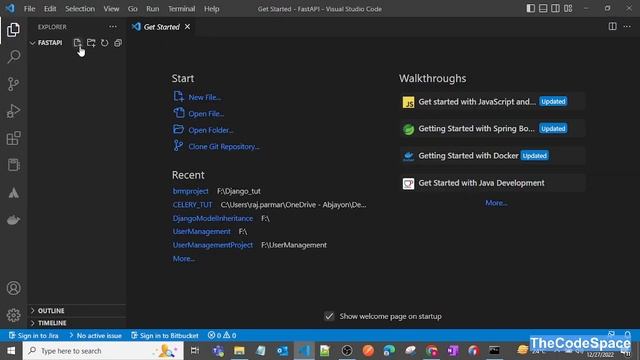The width and height of the screenshot is (640, 360).
Task: Open the Accounts icon menu
Action: click(x=13, y=288)
